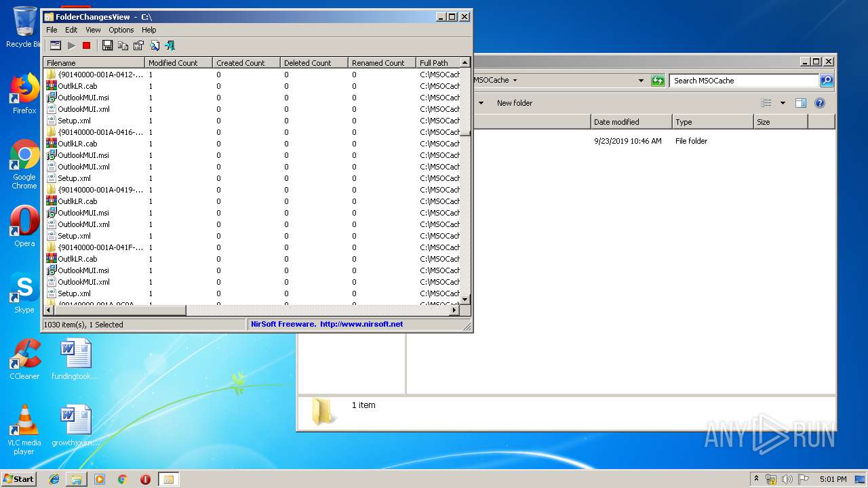This screenshot has width=868, height=488.
Task: Visit the nirsoft.net link in status bar
Action: (x=361, y=324)
